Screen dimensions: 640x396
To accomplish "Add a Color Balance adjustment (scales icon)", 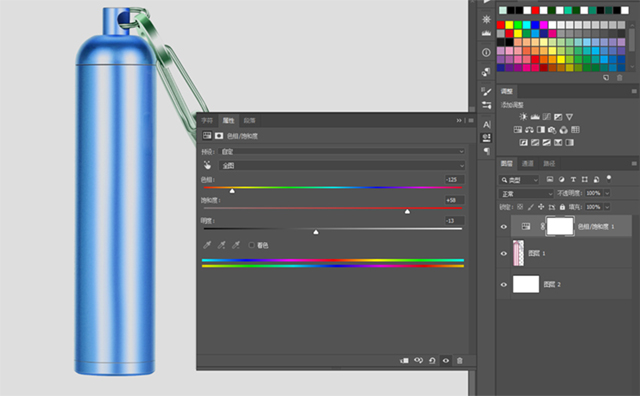I will point(529,130).
